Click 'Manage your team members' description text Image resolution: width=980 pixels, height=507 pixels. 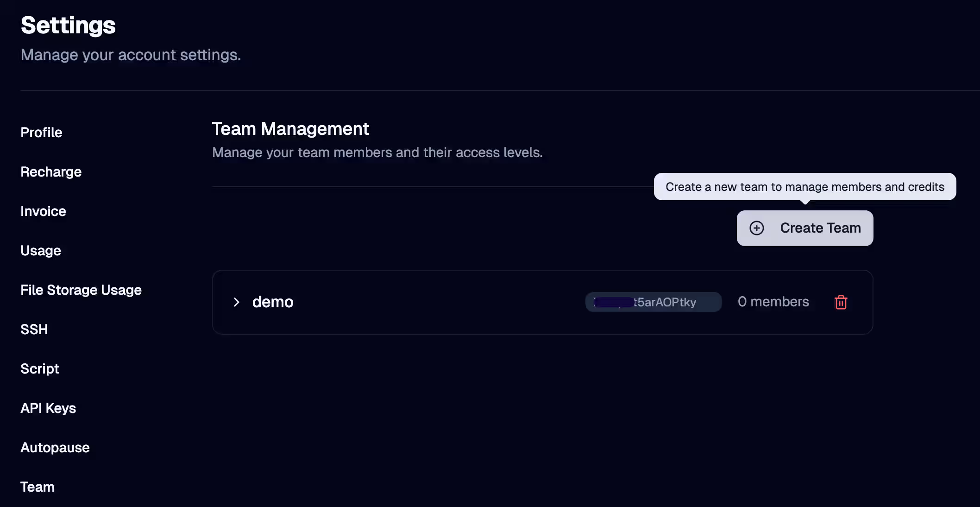(x=377, y=152)
